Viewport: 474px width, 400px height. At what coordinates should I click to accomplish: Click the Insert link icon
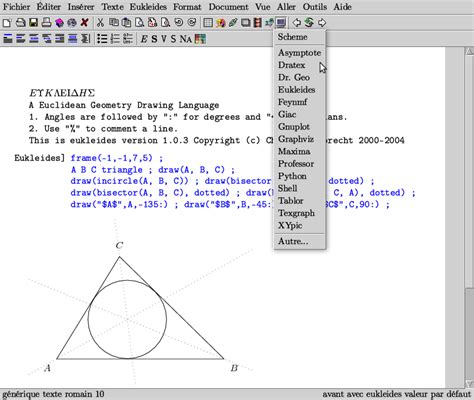tap(233, 23)
